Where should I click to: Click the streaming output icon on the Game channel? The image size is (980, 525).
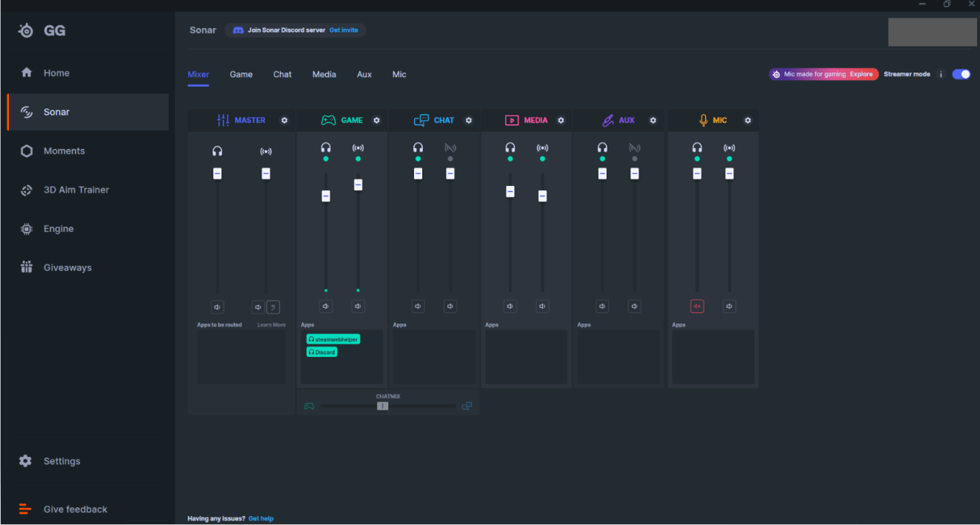coord(359,147)
